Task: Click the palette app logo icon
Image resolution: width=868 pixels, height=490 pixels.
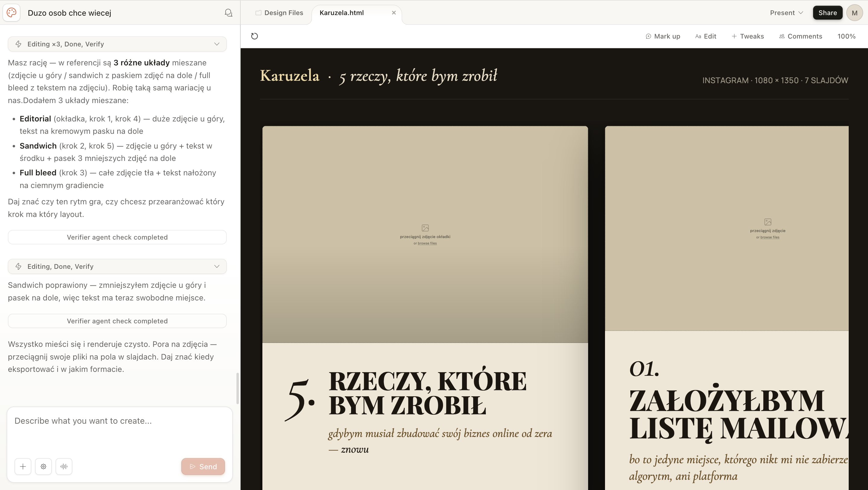Action: click(x=11, y=13)
